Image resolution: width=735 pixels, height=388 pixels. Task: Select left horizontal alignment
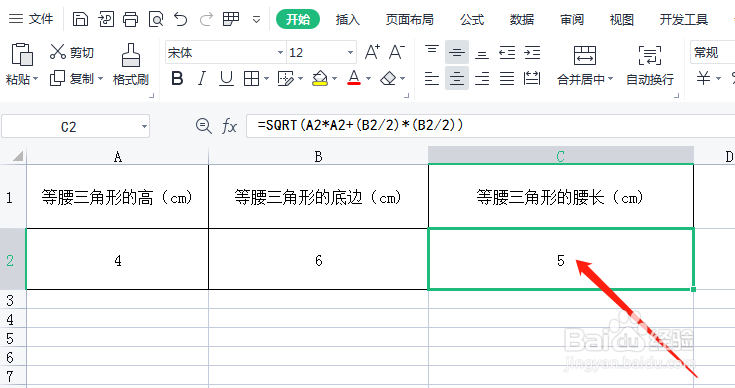click(432, 78)
